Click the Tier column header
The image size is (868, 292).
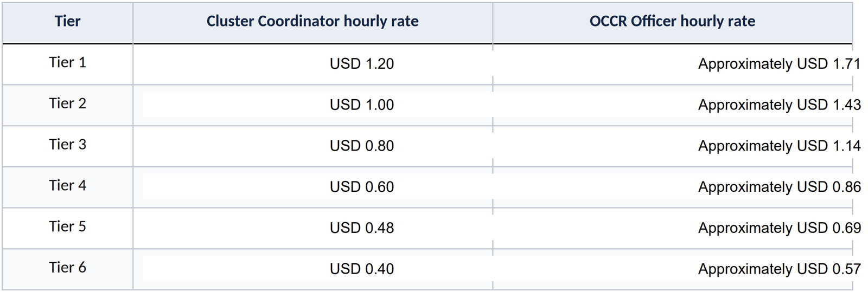pos(68,22)
